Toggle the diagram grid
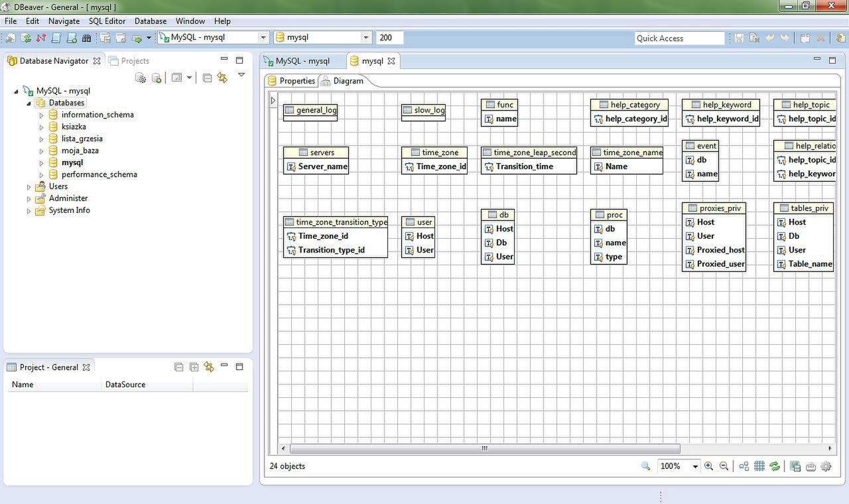 pyautogui.click(x=759, y=466)
